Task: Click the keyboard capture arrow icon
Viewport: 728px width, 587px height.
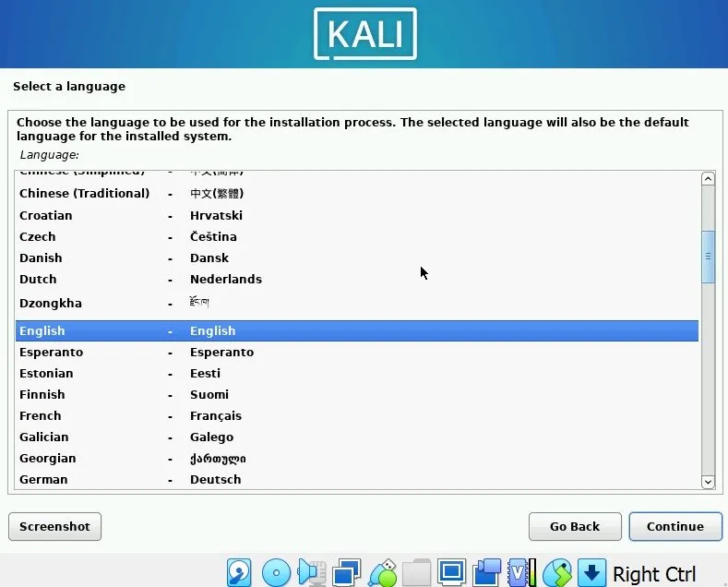Action: click(x=591, y=572)
